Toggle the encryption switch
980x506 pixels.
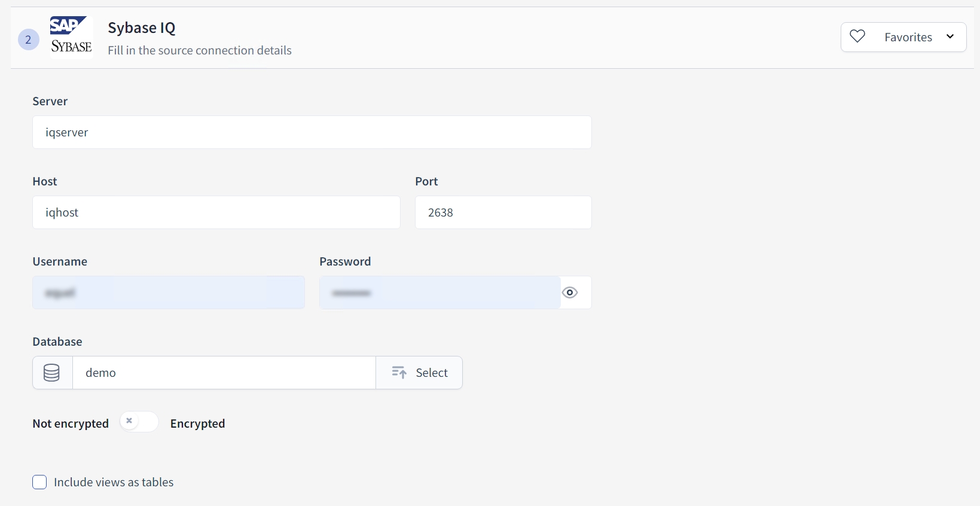[139, 422]
